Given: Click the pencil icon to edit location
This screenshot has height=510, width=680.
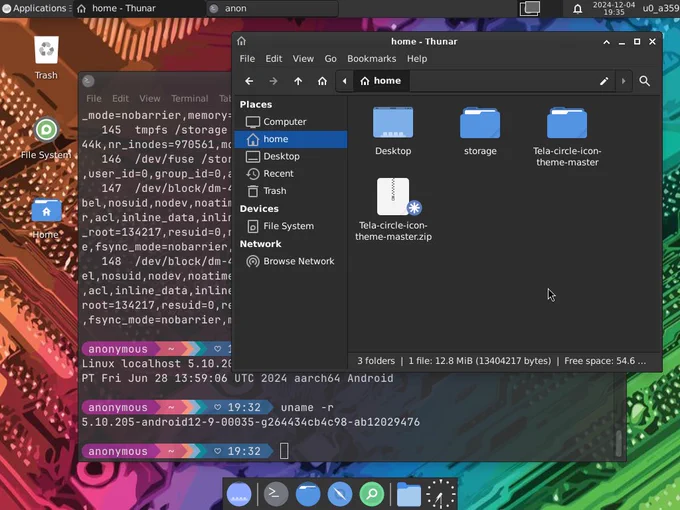Looking at the screenshot, I should [604, 81].
